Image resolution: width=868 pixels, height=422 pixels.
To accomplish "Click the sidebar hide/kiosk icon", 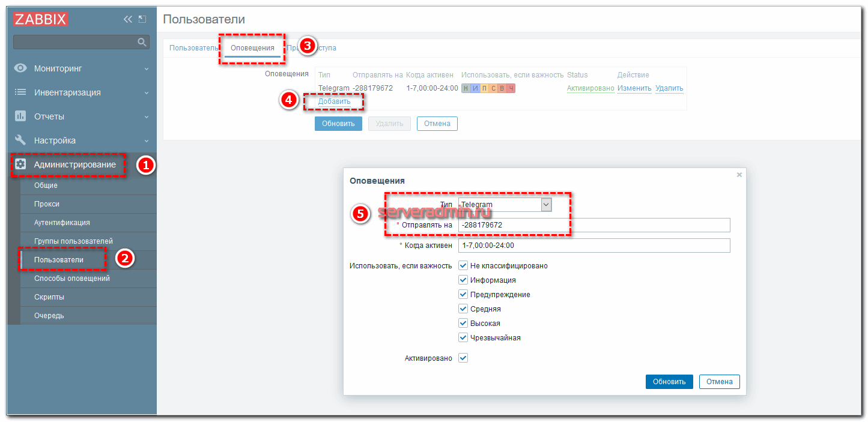I will pos(142,19).
